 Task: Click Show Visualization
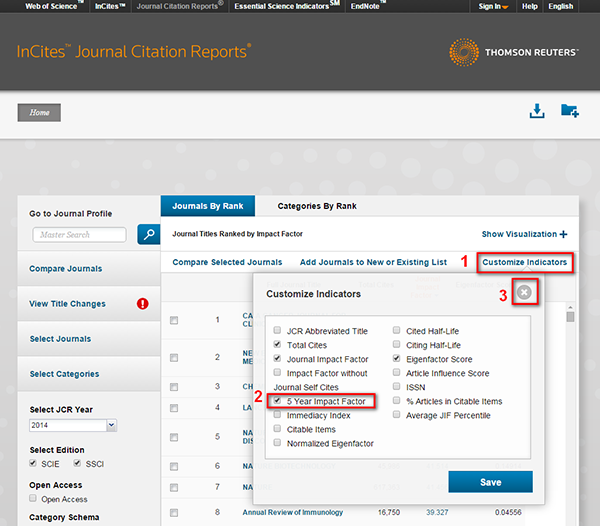click(519, 234)
